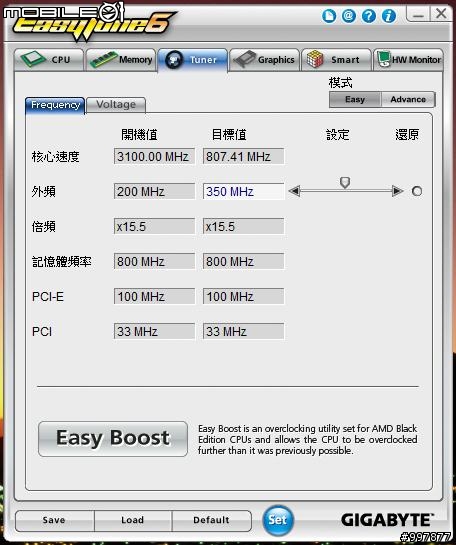This screenshot has height=545, width=456.
Task: Click the 3100.00 MHz boot value
Action: (154, 156)
